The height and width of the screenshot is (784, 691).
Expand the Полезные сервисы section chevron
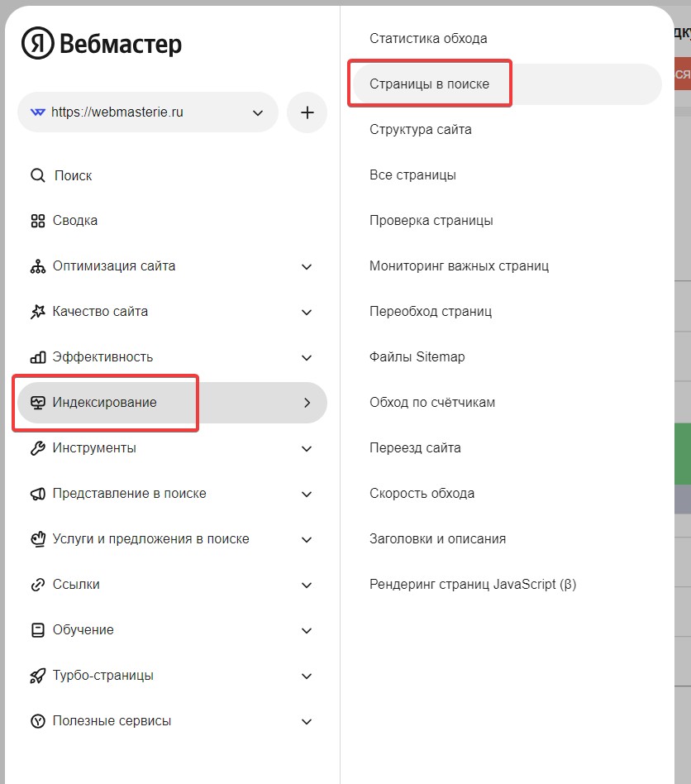pyautogui.click(x=307, y=721)
